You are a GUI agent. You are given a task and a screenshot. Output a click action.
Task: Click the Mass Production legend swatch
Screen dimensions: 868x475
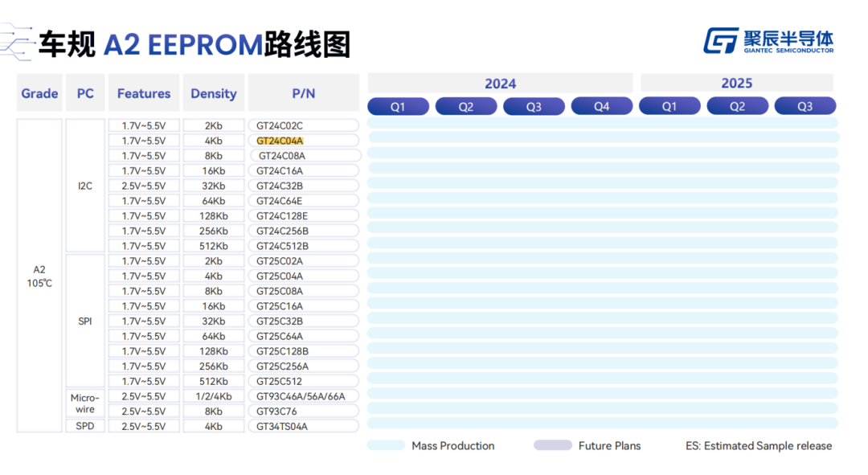point(386,445)
